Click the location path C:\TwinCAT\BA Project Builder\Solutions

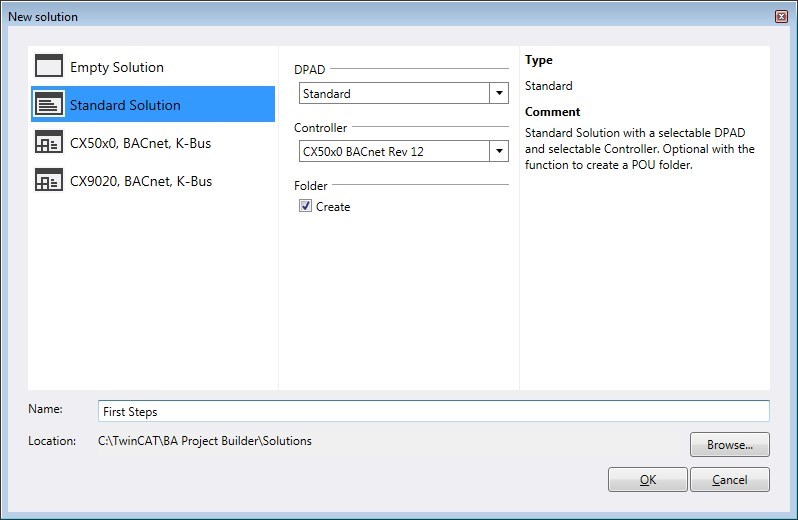click(205, 441)
